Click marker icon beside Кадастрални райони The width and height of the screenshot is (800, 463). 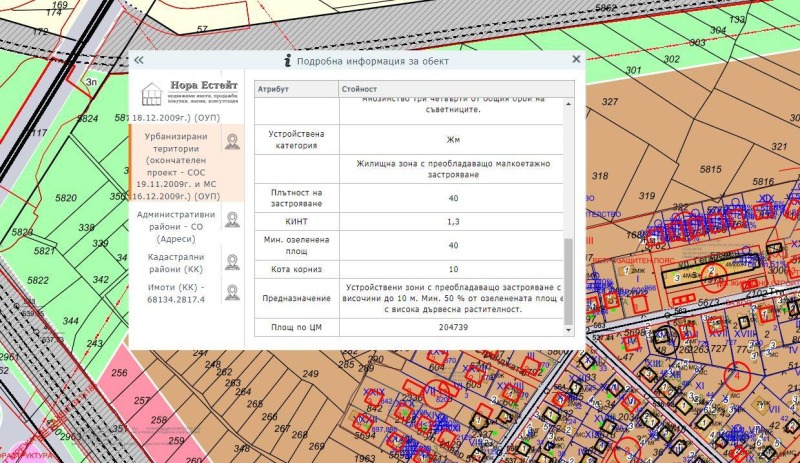tap(232, 263)
